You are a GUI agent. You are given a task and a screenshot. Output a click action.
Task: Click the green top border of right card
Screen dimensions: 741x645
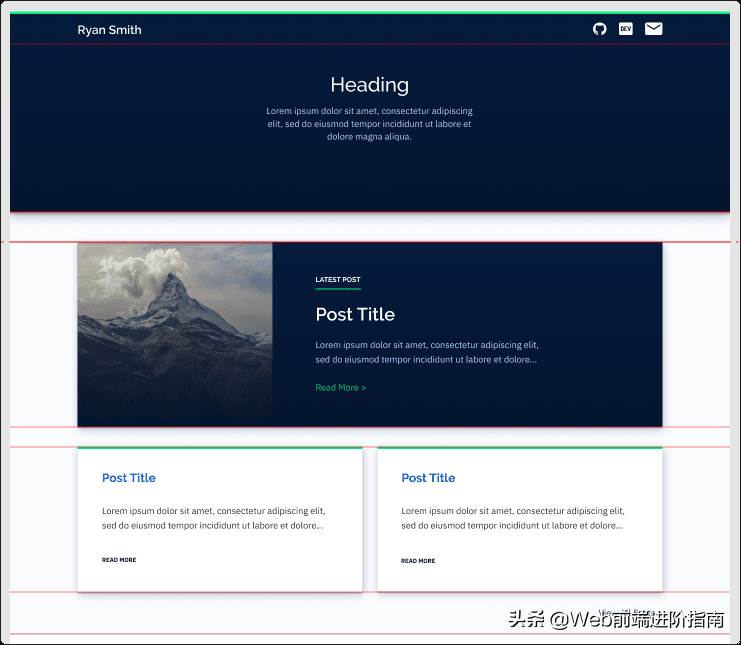coord(520,447)
